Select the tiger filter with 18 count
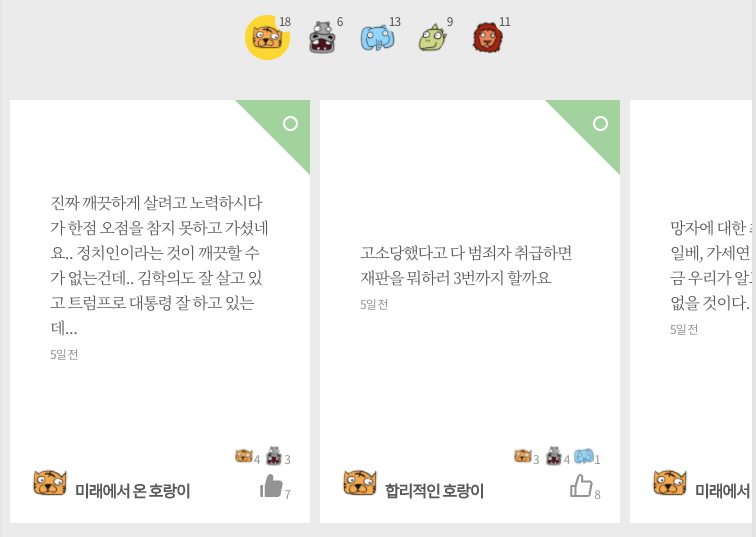Image resolution: width=756 pixels, height=537 pixels. click(267, 38)
